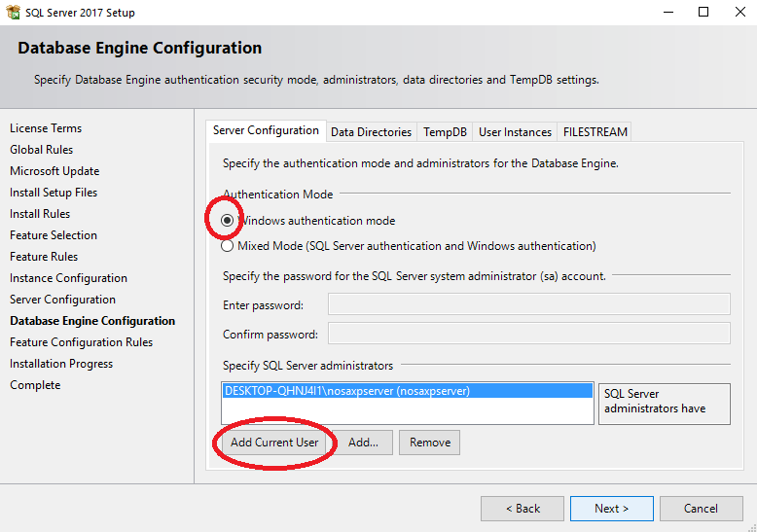The image size is (757, 532).
Task: Switch to the Data Directories tab
Action: [371, 132]
